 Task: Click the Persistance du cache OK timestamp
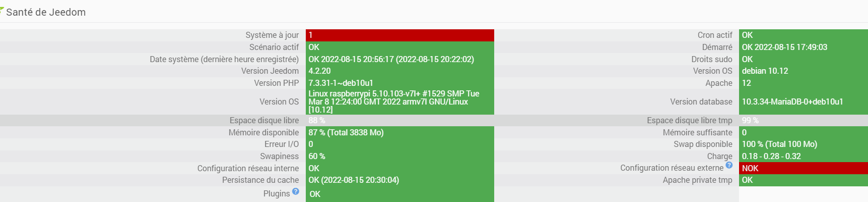354,180
